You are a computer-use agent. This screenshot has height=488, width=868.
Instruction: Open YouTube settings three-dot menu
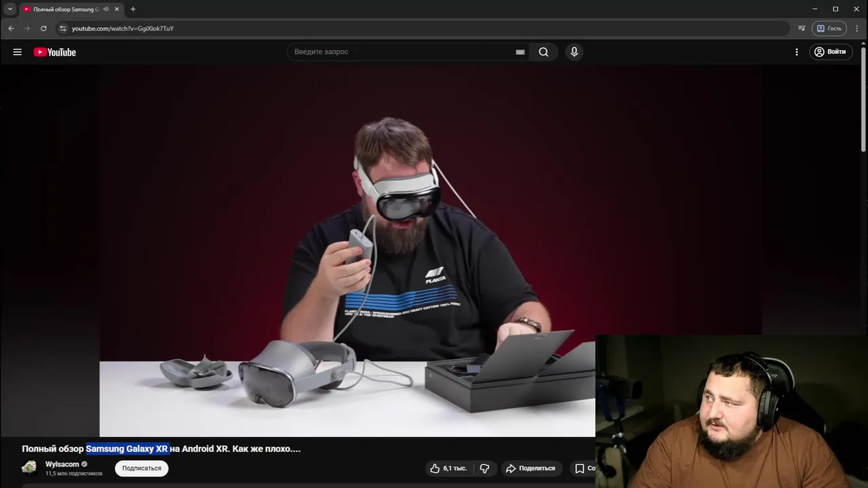click(797, 52)
